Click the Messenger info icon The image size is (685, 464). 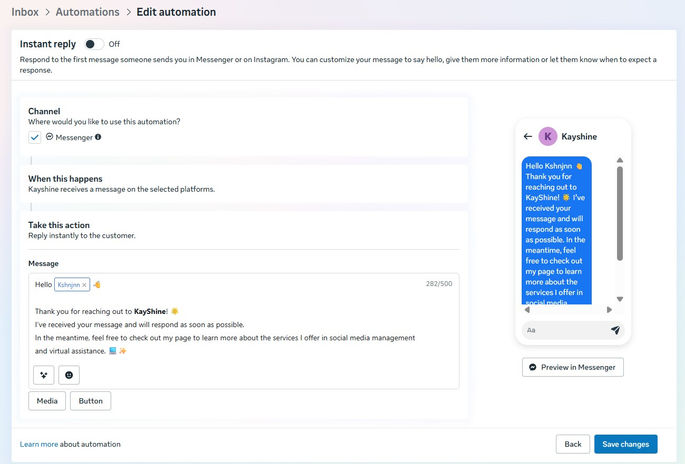pos(98,137)
